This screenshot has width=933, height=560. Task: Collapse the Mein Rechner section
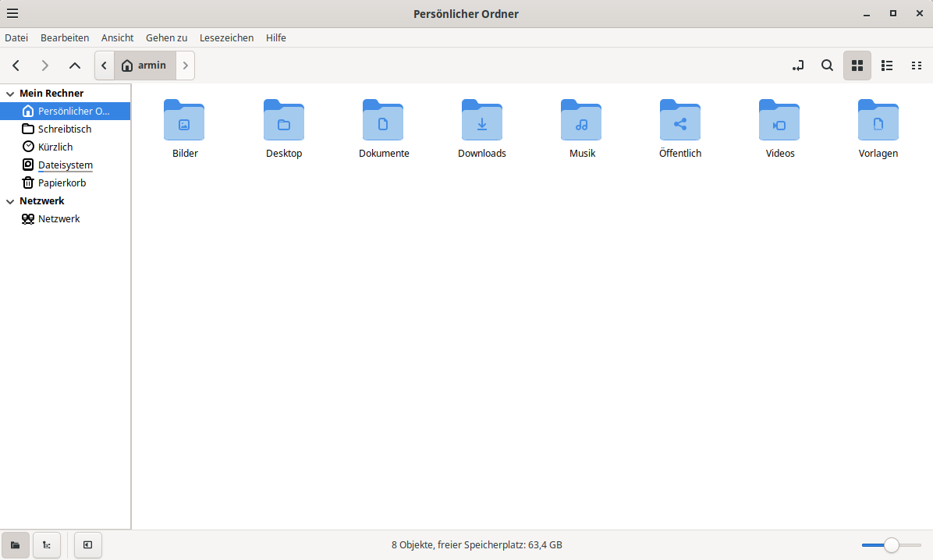10,94
